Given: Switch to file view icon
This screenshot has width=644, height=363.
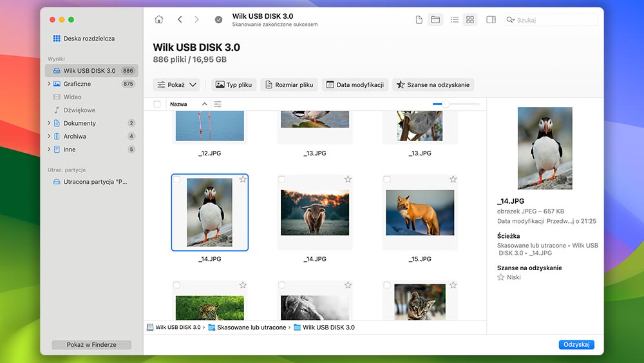Looking at the screenshot, I should tap(419, 20).
